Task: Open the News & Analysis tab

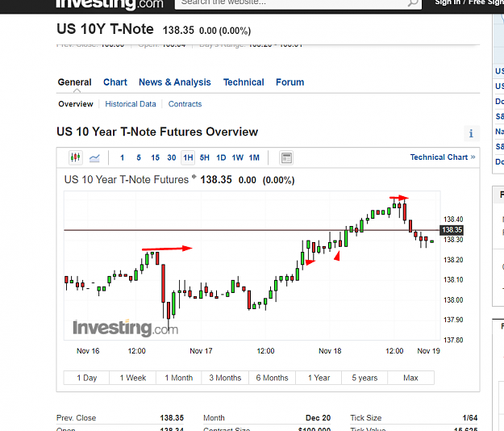Action: (175, 82)
